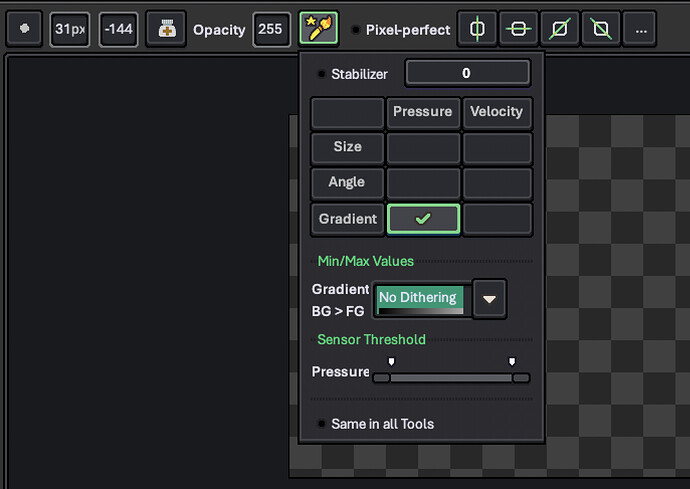The height and width of the screenshot is (489, 690).
Task: Enable horizontal symmetry mode icon
Action: [x=518, y=29]
